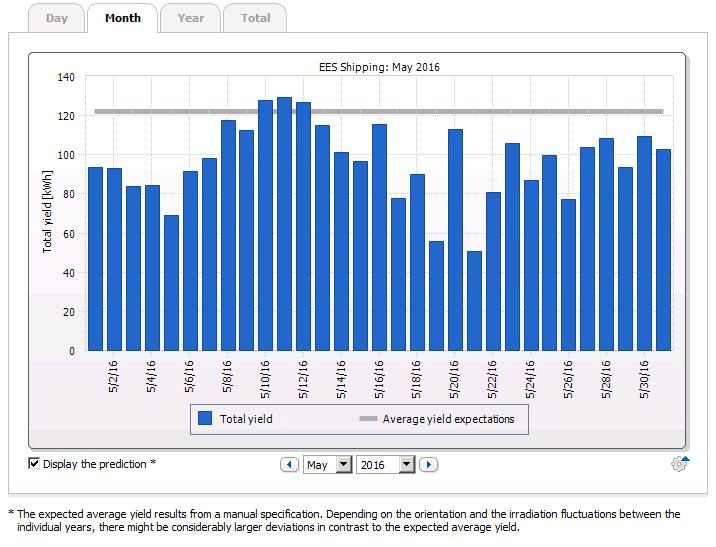Click the 5/26/16 axis date label
The image size is (716, 547).
coord(568,379)
